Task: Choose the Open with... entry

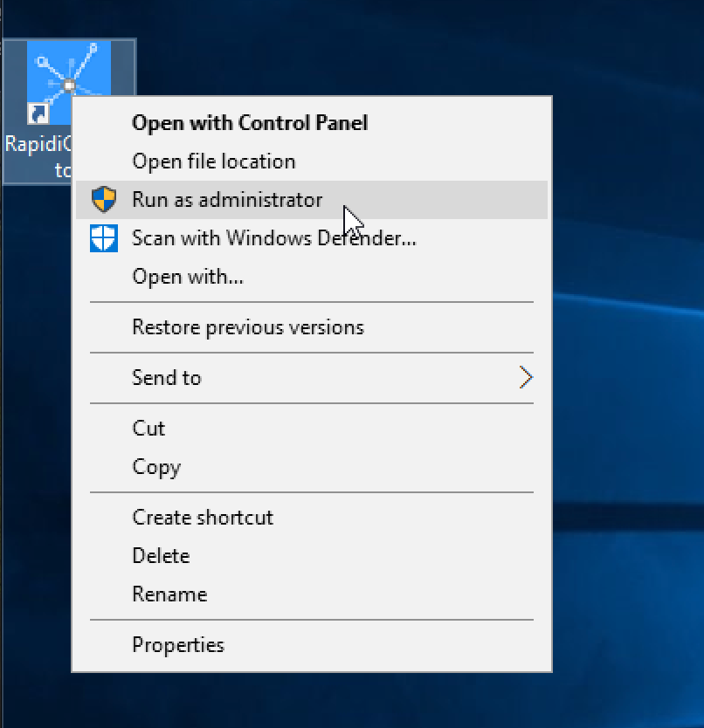Action: [311, 277]
